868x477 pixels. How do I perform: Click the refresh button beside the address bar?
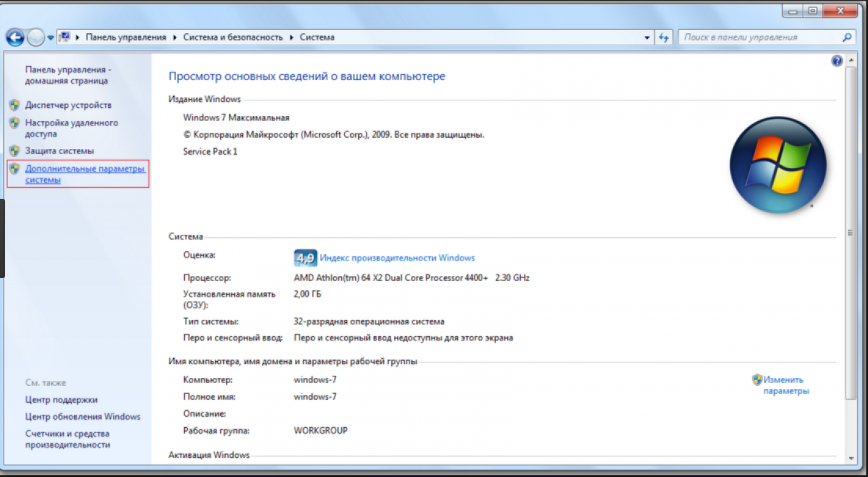(664, 37)
